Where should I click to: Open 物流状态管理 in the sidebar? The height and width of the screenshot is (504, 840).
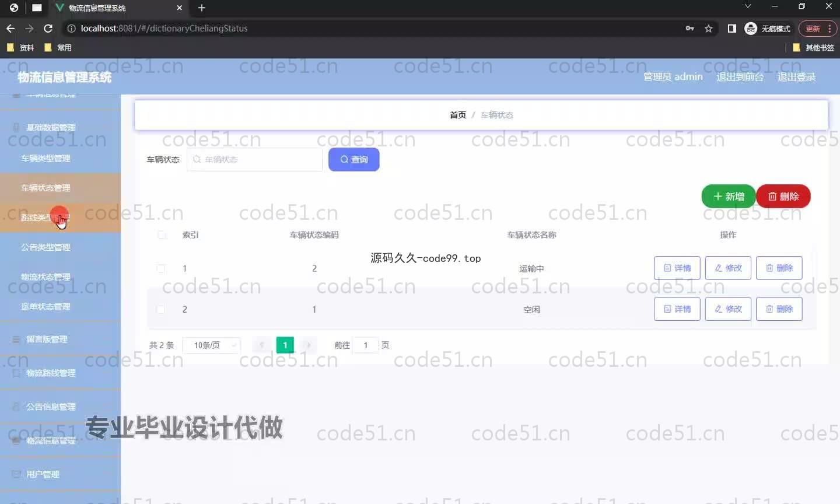point(60,276)
